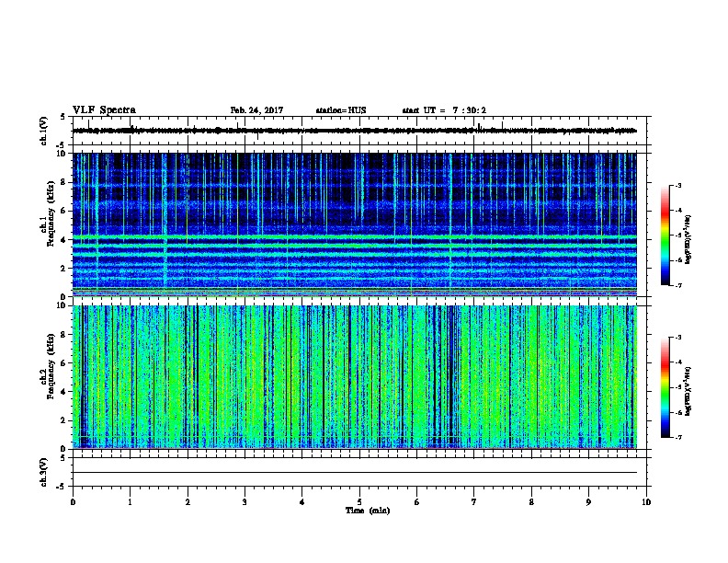
Task: Click the "-7" tick on the ch.2 colorbar
Action: 677,438
